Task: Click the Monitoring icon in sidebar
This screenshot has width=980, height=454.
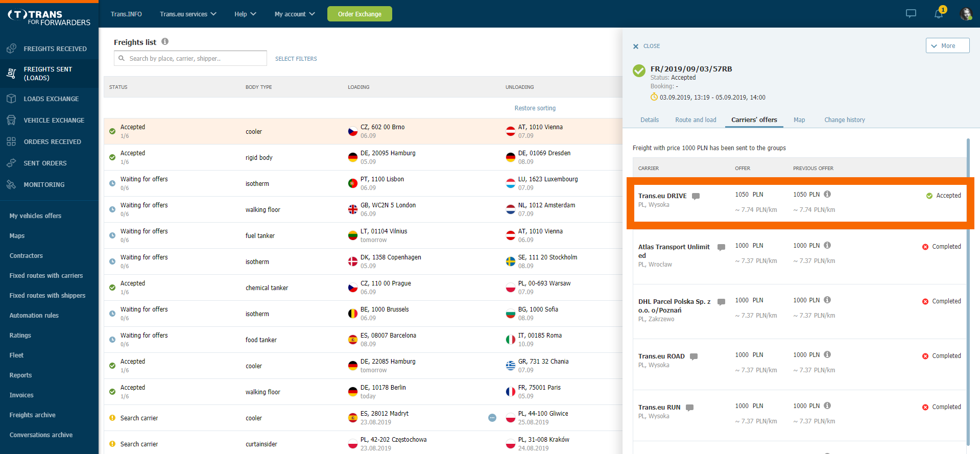Action: [11, 184]
